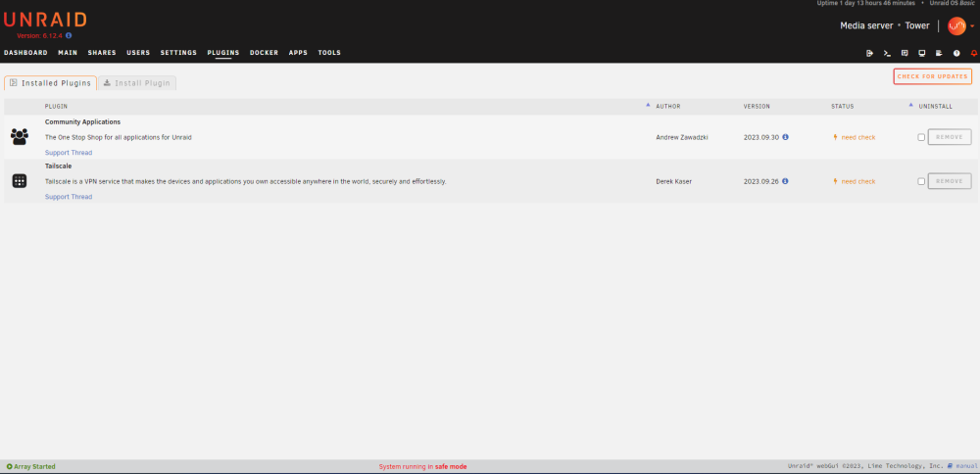Click info icon next to version 2023.09.26
This screenshot has width=980, height=474.
pyautogui.click(x=786, y=181)
